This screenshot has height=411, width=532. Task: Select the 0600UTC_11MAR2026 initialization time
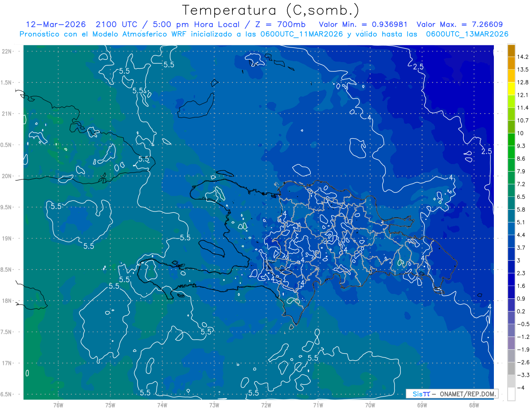303,34
